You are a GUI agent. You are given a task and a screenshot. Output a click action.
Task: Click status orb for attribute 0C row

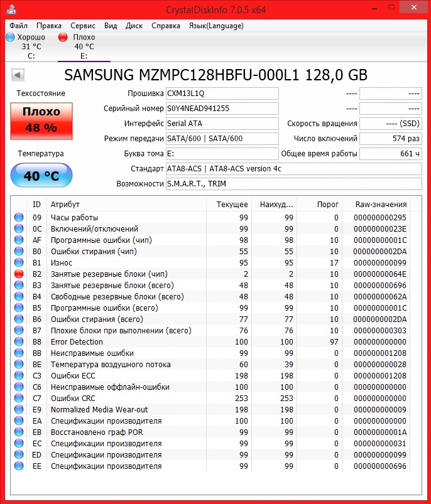click(x=19, y=228)
